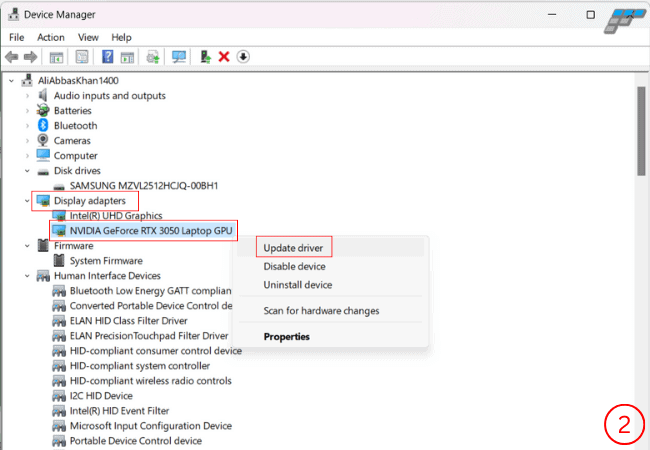The image size is (650, 450).
Task: Expand the Cameras category
Action: (x=27, y=140)
